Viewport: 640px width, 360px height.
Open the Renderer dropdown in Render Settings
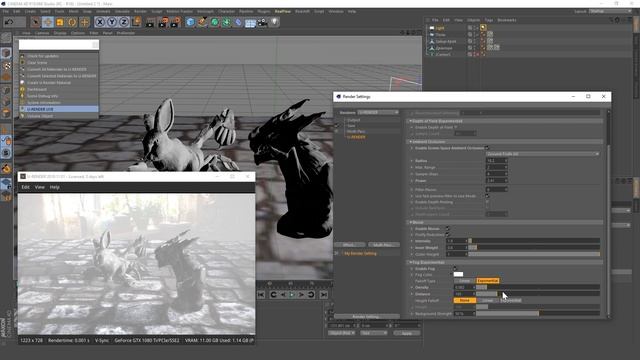[378, 112]
